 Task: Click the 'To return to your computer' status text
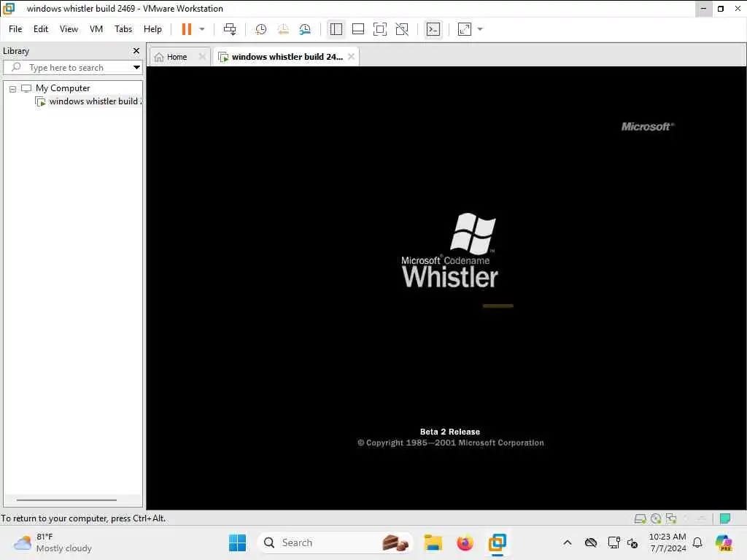[x=83, y=518]
